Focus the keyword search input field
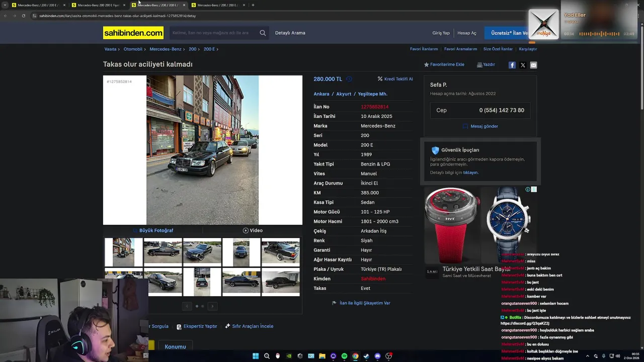The width and height of the screenshot is (644, 362). (214, 33)
